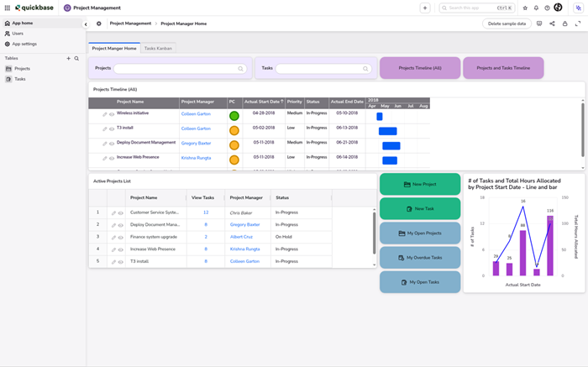Viewport: 588px width, 367px height.
Task: View T3 install active list eye icon
Action: (x=121, y=262)
